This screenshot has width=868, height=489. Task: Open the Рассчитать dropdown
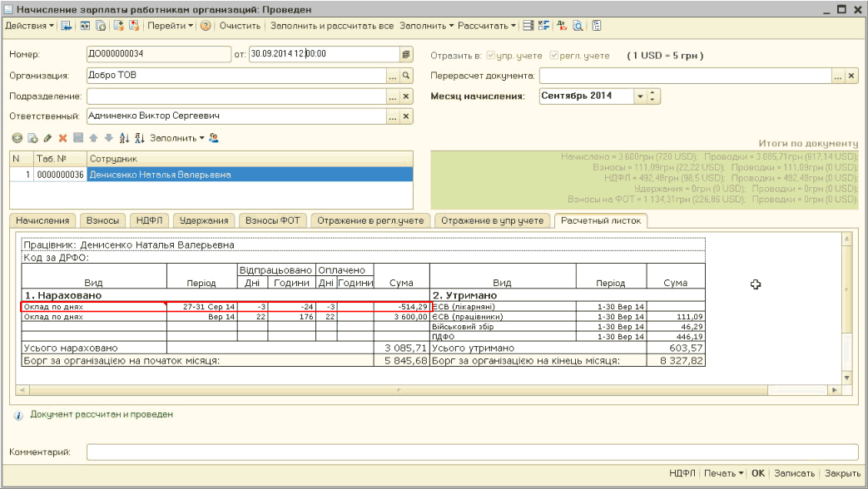coord(487,26)
